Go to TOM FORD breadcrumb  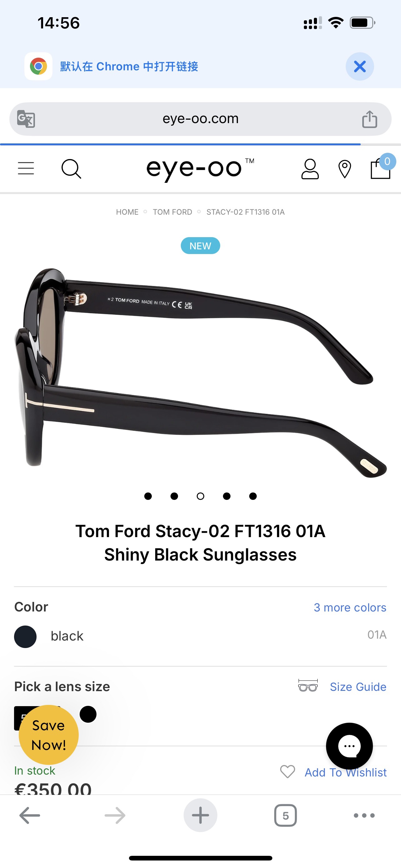(x=172, y=212)
